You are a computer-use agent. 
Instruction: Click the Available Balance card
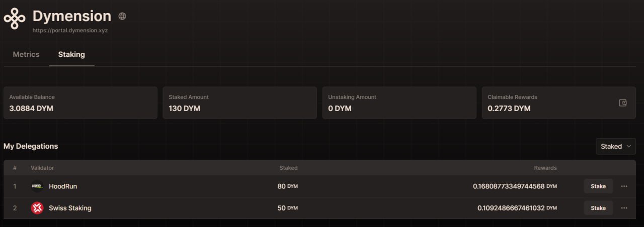pos(80,103)
